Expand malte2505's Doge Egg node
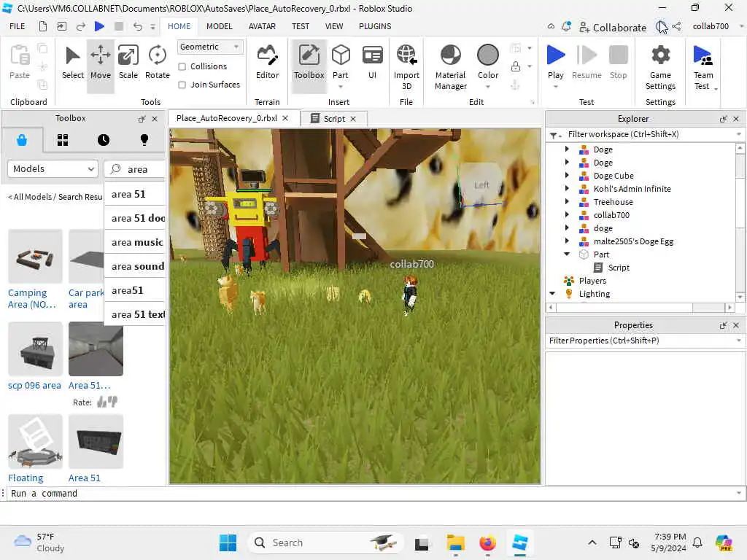Screen dimensions: 747x560 [567, 241]
